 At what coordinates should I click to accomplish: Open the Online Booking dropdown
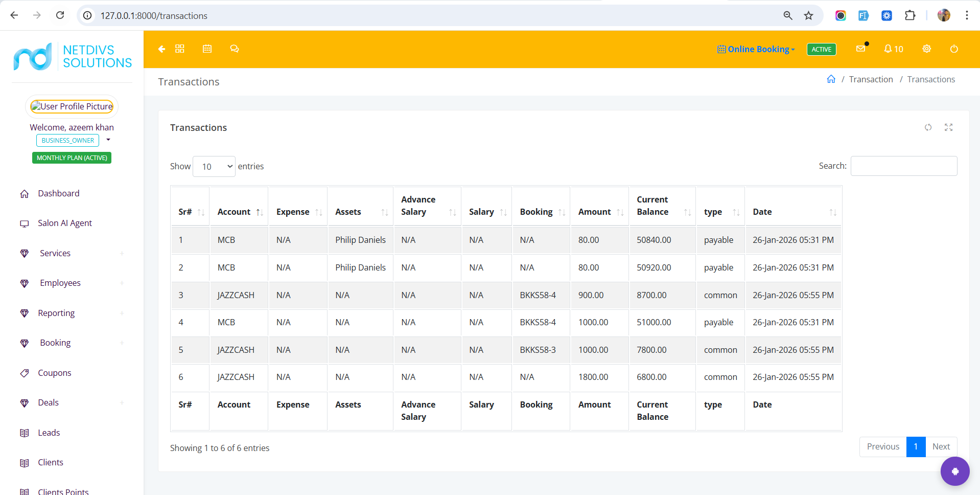click(x=756, y=49)
